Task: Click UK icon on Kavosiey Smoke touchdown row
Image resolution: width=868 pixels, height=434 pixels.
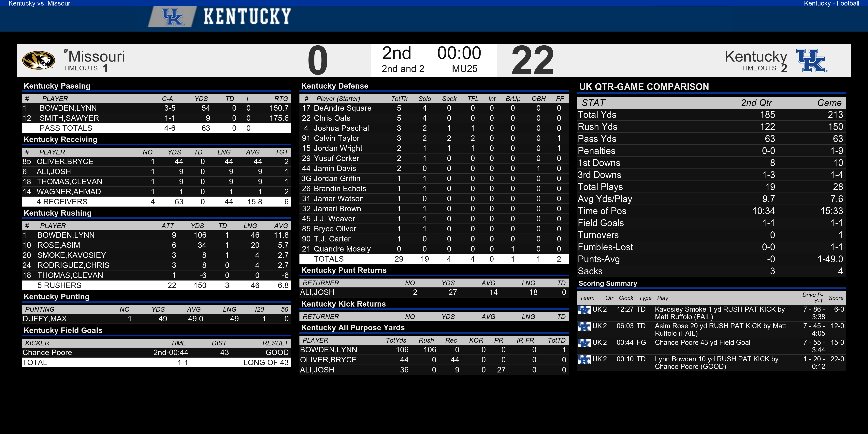Action: (584, 309)
